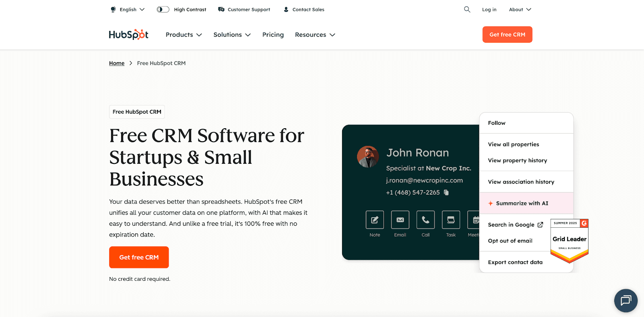The width and height of the screenshot is (644, 317).
Task: Open the search magnifier icon
Action: tap(467, 9)
